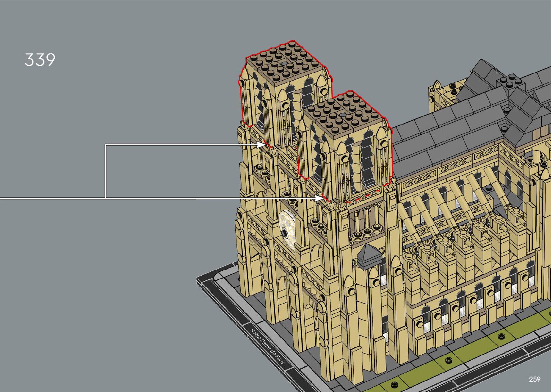551x392 pixels.
Task: Click the dark gray four-stud brick on the roof
Action: (510, 81)
